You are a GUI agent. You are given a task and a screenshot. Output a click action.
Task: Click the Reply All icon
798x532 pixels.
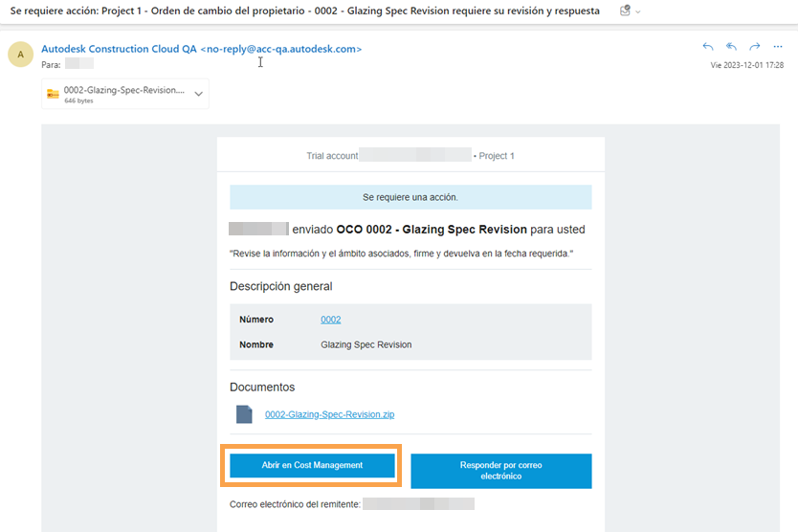(731, 47)
